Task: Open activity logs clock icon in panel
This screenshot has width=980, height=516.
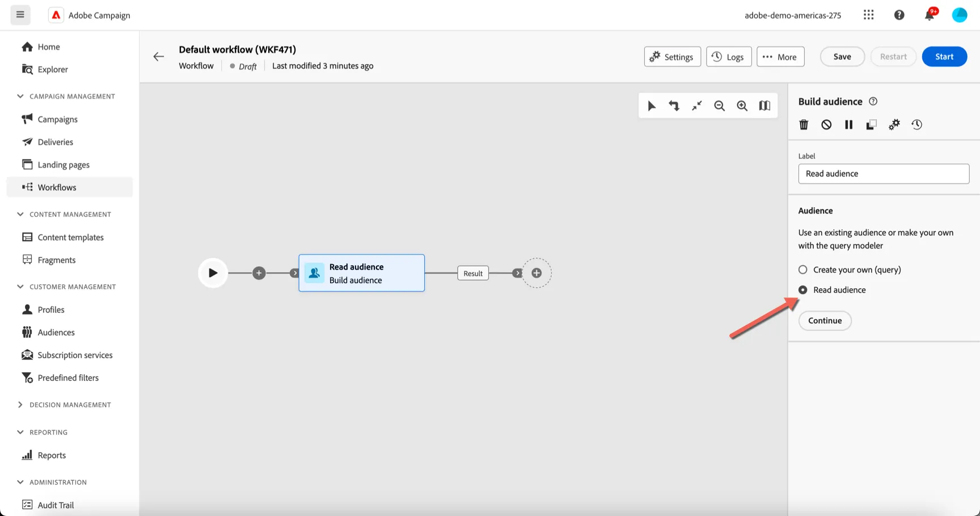Action: [916, 124]
